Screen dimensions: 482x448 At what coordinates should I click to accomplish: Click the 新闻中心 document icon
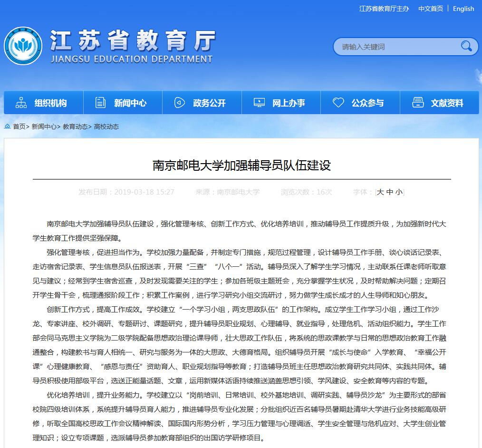100,103
